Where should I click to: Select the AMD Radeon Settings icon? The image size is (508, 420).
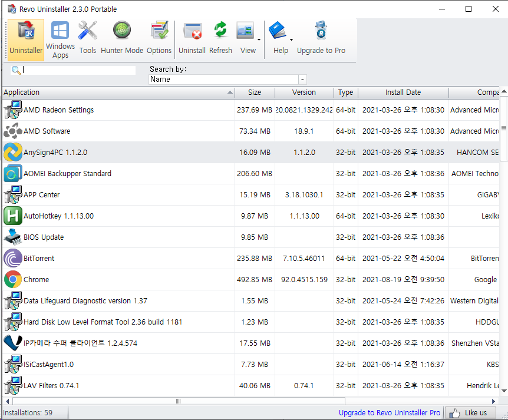click(x=13, y=110)
